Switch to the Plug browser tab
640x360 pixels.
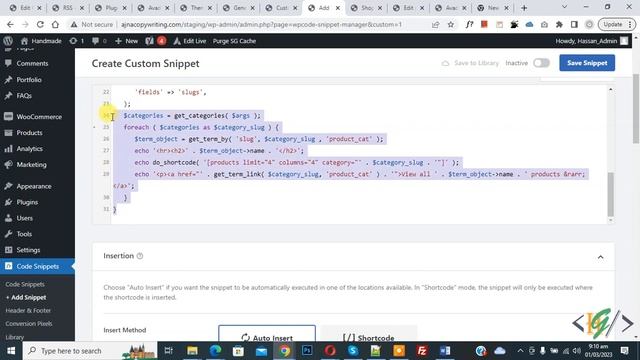[111, 8]
